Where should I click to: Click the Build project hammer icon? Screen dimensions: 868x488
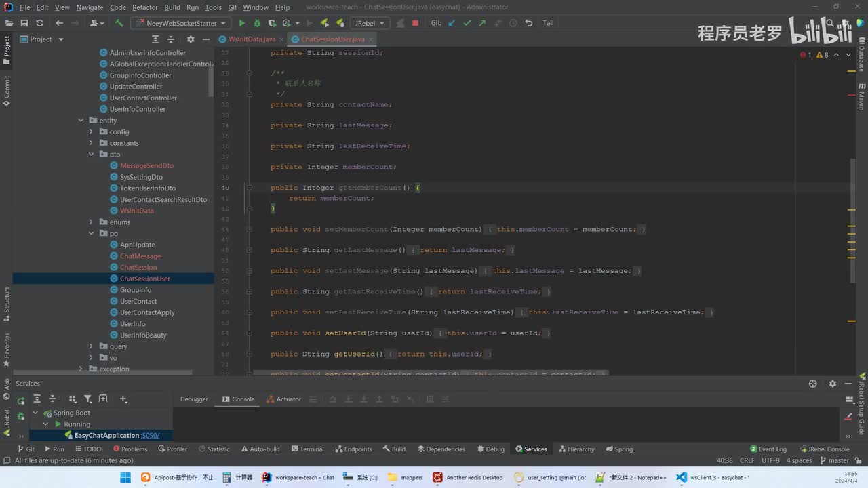click(119, 23)
